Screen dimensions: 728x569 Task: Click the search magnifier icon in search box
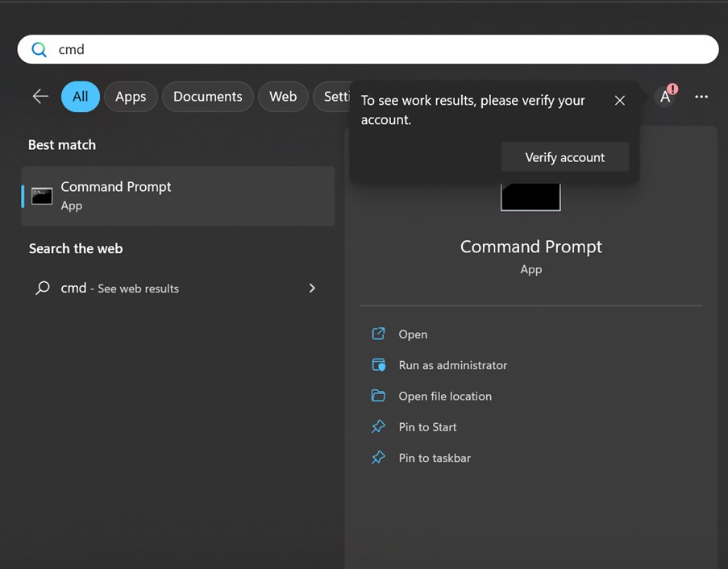click(x=39, y=50)
